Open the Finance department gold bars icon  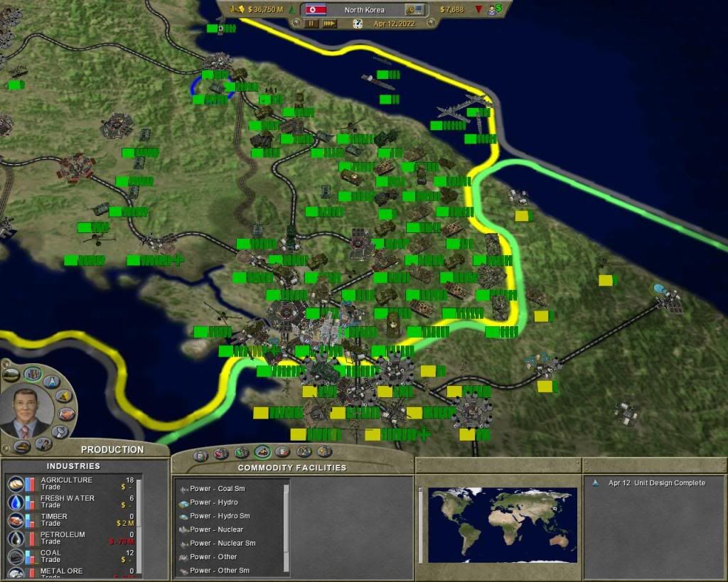pyautogui.click(x=64, y=396)
